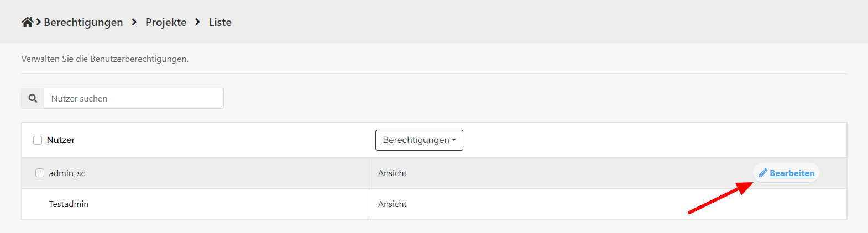Go to Berechtigungen in the breadcrumb
Viewport: 868px width, 233px height.
(83, 22)
